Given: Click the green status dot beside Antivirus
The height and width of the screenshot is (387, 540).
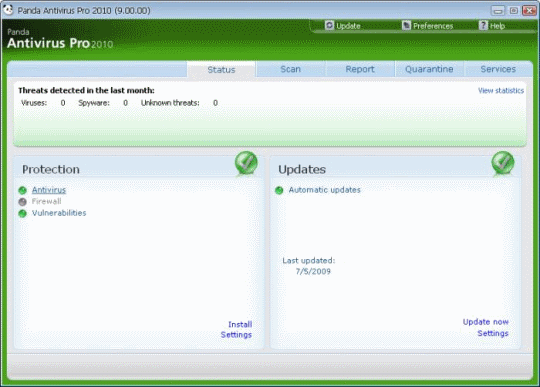Looking at the screenshot, I should point(23,190).
